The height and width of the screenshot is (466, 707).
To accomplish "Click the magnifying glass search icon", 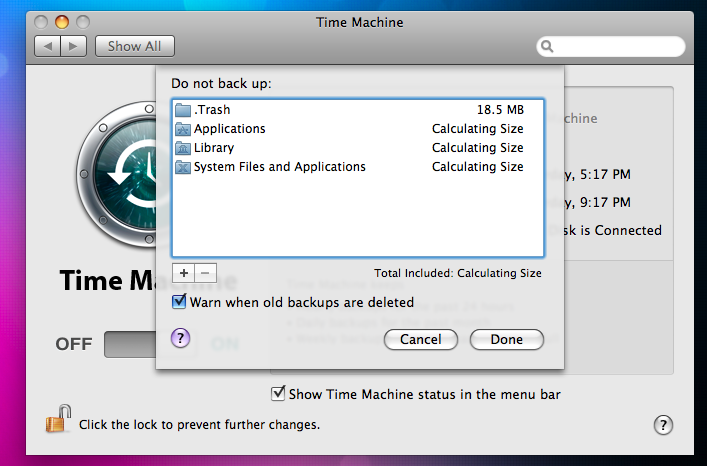I will pyautogui.click(x=547, y=46).
